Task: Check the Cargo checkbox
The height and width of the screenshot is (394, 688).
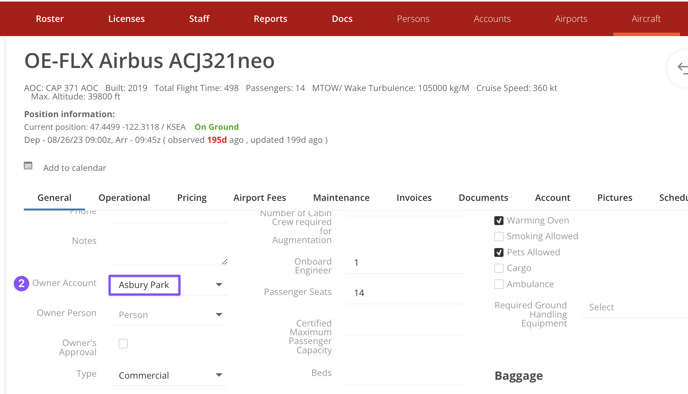Action: pos(499,268)
